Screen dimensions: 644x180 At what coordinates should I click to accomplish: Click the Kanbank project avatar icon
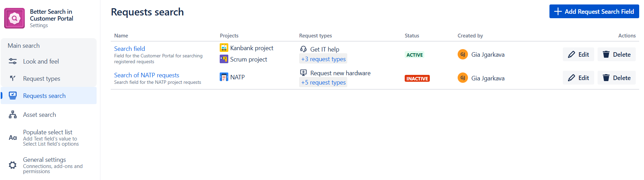coord(224,48)
